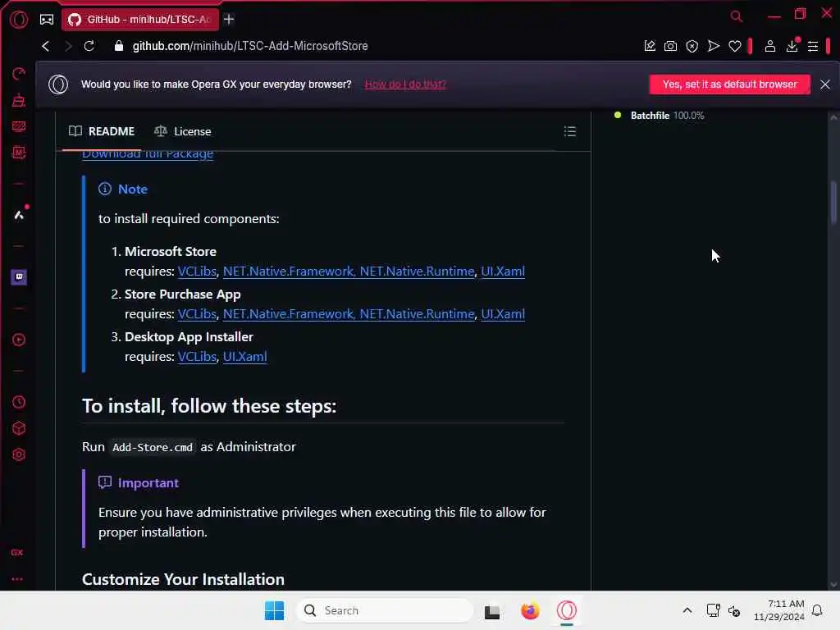This screenshot has width=840, height=630.
Task: Open the How do I do that link
Action: 405,84
